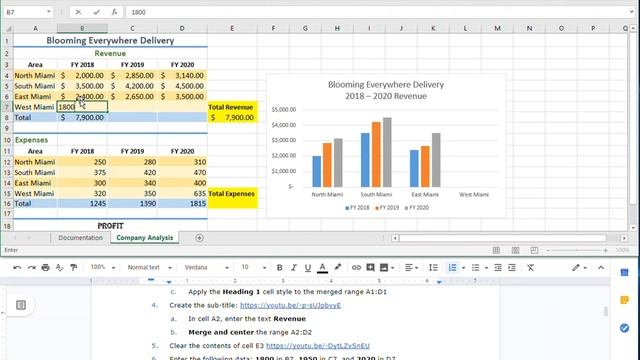Clear formatting with the toolbar icon
640x360 pixels.
(x=530, y=268)
